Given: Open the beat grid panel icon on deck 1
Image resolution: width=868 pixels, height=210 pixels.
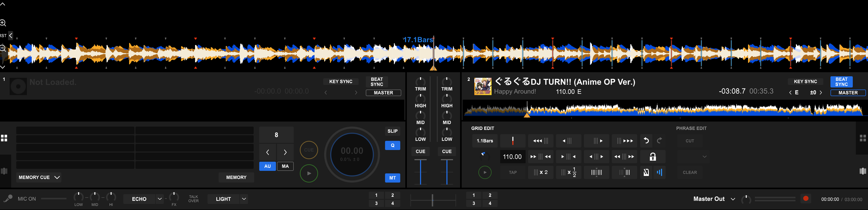Looking at the screenshot, I should click(x=4, y=171).
